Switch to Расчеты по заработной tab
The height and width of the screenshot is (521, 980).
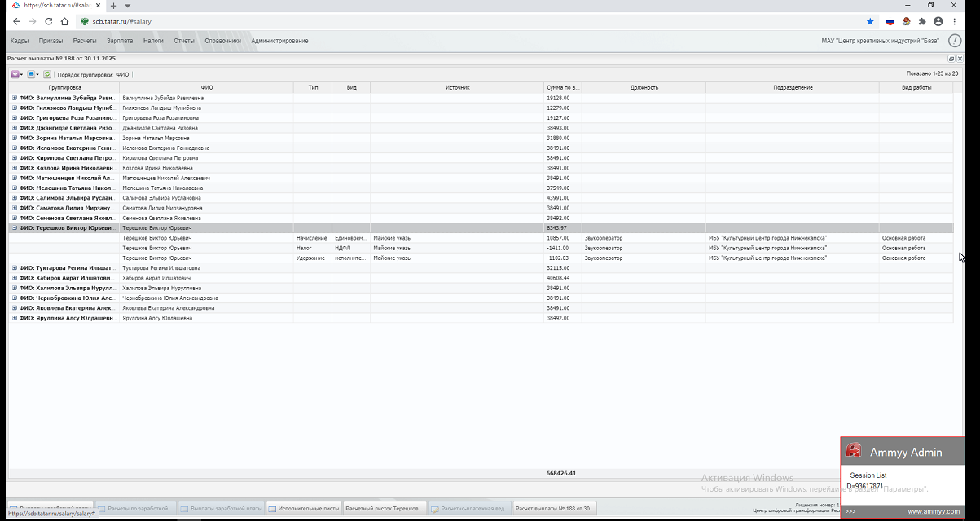136,508
